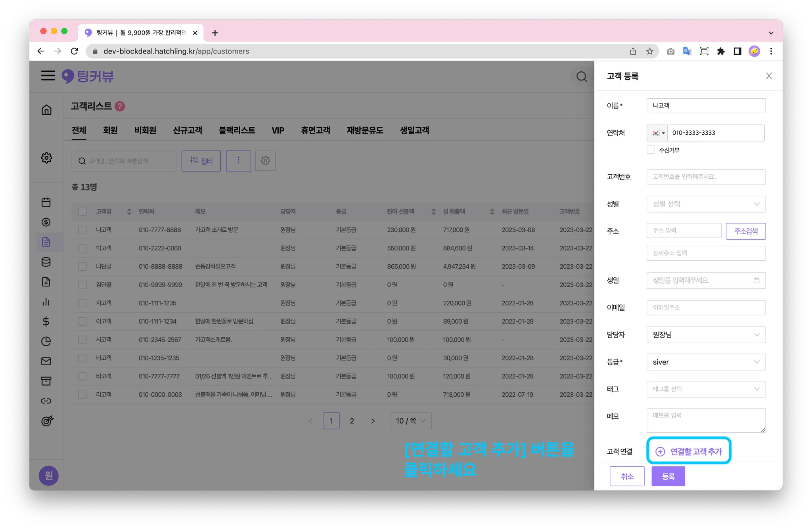Open the 10 / 쪽 page size dropdown

(x=410, y=421)
